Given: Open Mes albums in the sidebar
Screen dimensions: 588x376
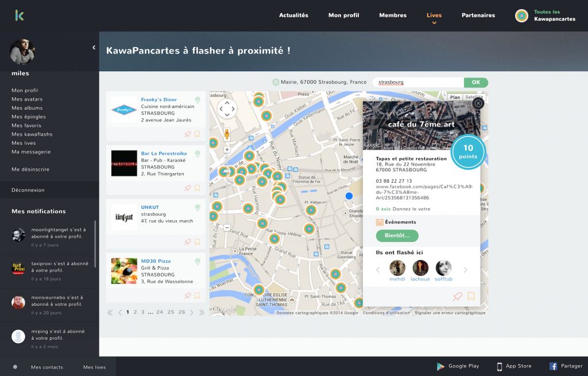Looking at the screenshot, I should point(27,108).
